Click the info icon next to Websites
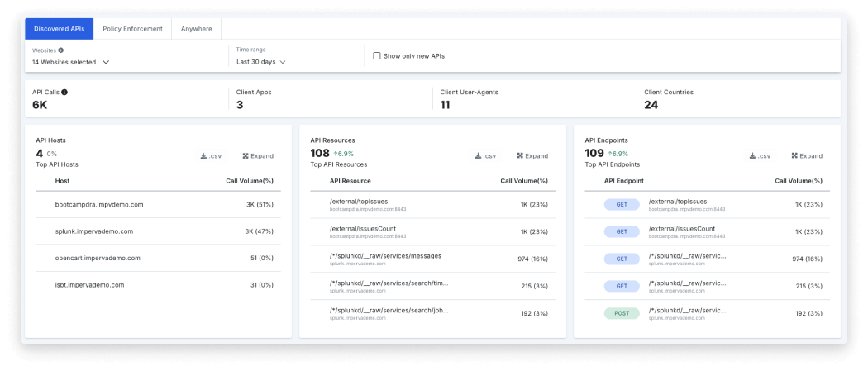This screenshot has width=868, height=371. click(61, 50)
